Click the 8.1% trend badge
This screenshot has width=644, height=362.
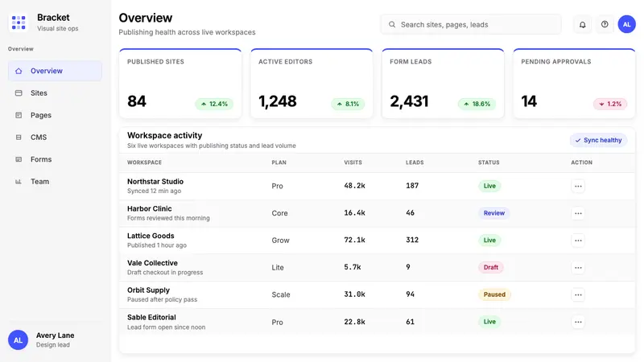(x=348, y=104)
